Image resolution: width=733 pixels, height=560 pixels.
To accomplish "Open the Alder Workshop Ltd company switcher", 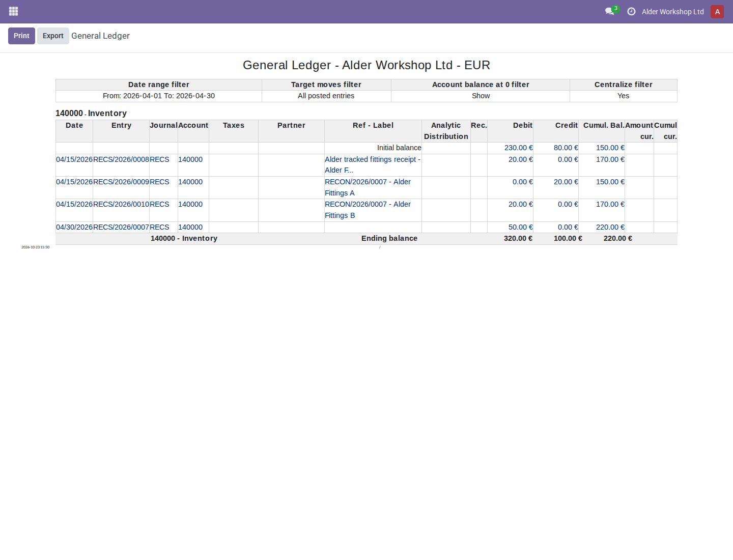I will tap(672, 12).
